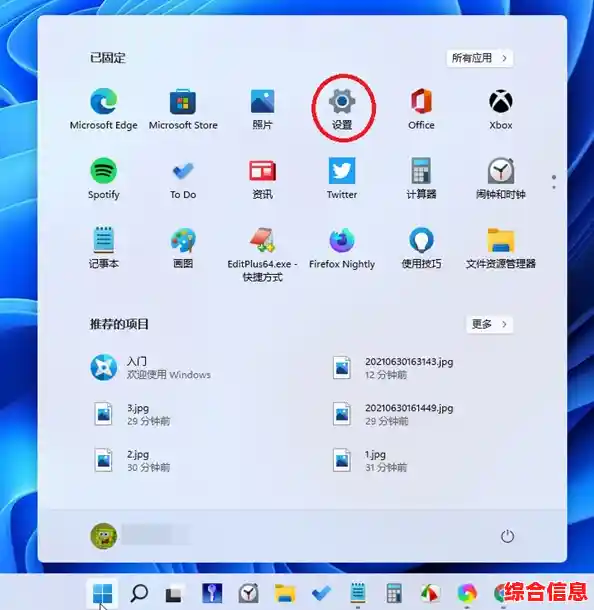Viewport: 594px width, 610px height.
Task: Open recommended file 2.jpg
Action: point(132,460)
